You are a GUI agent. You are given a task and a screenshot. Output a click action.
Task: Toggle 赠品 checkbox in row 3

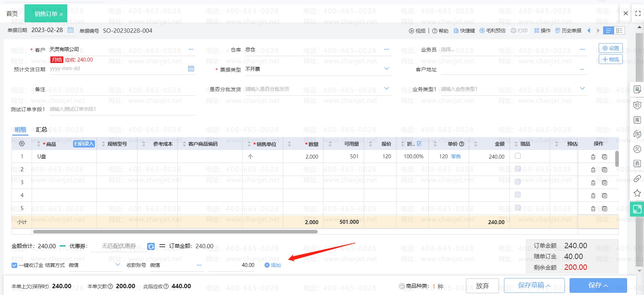pyautogui.click(x=518, y=182)
